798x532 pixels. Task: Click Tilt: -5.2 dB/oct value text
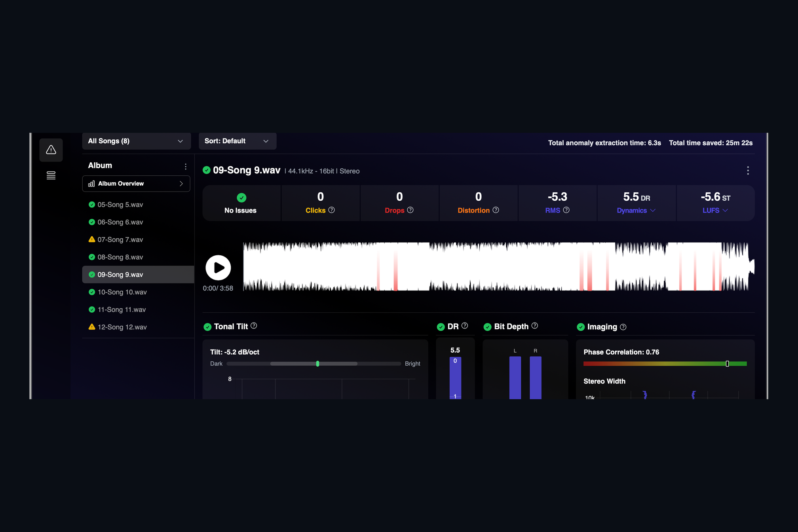point(235,352)
